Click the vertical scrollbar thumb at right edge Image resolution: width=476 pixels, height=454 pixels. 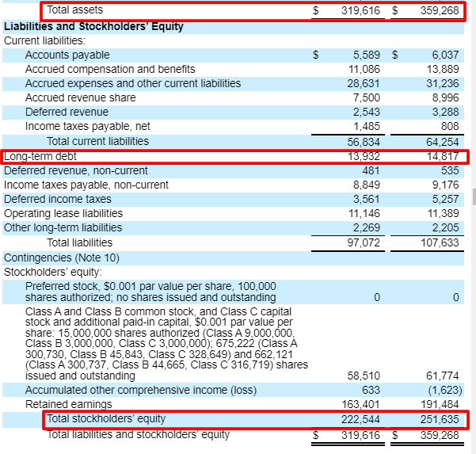[473, 196]
